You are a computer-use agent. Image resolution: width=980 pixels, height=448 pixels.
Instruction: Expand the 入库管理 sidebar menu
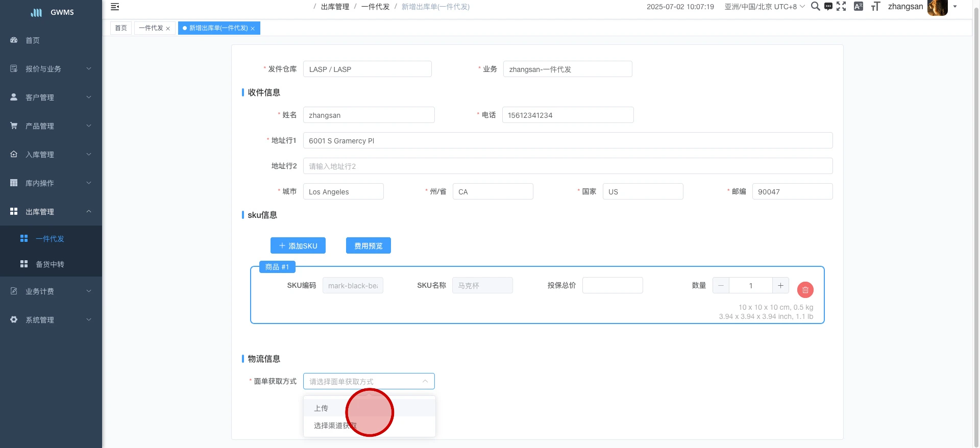(x=51, y=155)
